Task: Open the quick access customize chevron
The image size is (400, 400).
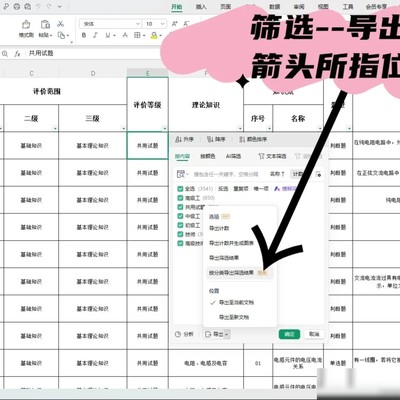Action: (59, 7)
